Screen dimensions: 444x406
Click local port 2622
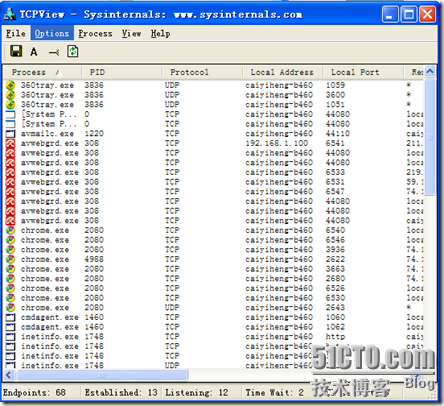(335, 259)
